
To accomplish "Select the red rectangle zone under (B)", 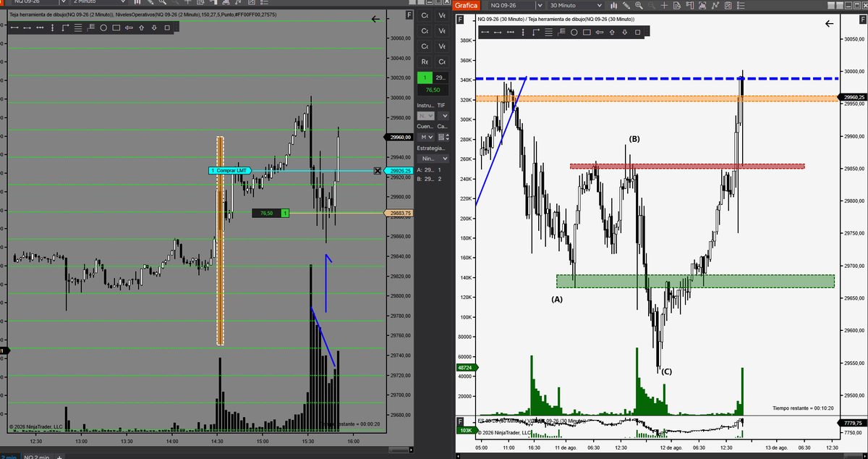I will click(x=687, y=167).
